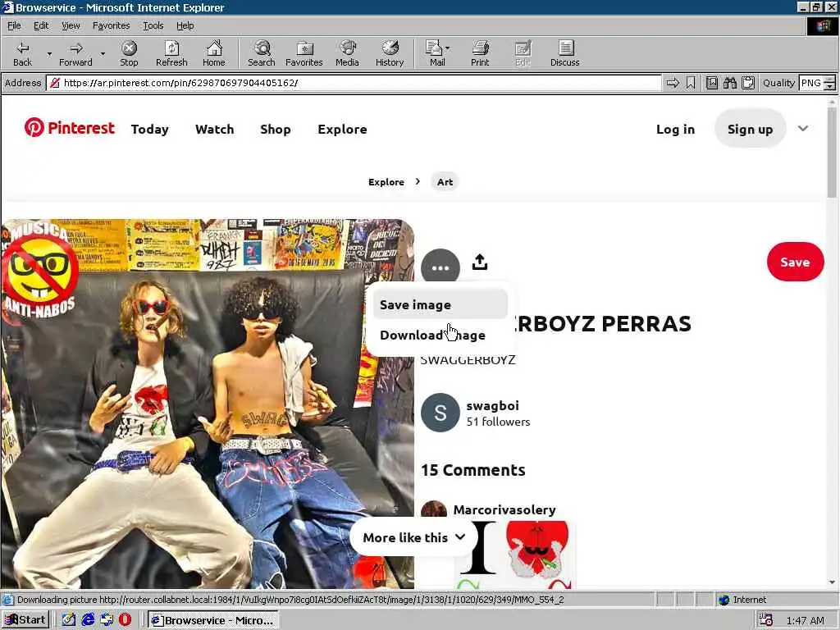
Task: Show browsing History
Action: click(x=390, y=53)
